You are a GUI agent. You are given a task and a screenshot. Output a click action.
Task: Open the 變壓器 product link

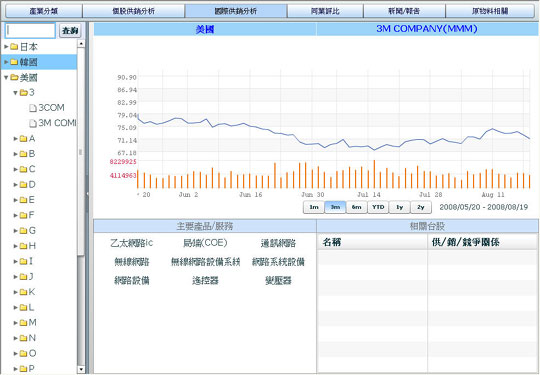click(x=278, y=280)
